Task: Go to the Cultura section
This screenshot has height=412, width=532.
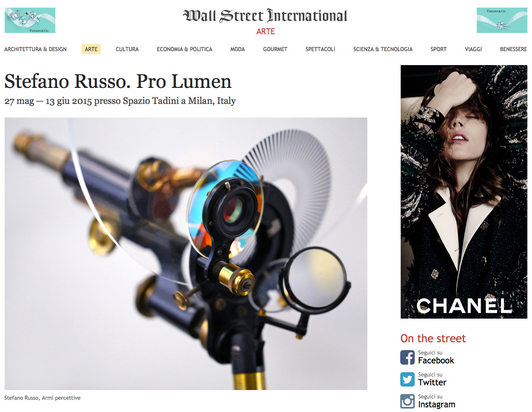Action: (127, 49)
